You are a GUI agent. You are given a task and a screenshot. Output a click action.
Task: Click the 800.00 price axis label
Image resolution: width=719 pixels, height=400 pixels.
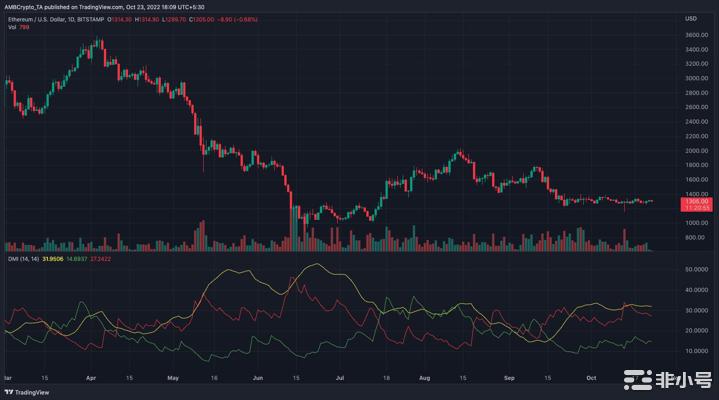pos(695,238)
